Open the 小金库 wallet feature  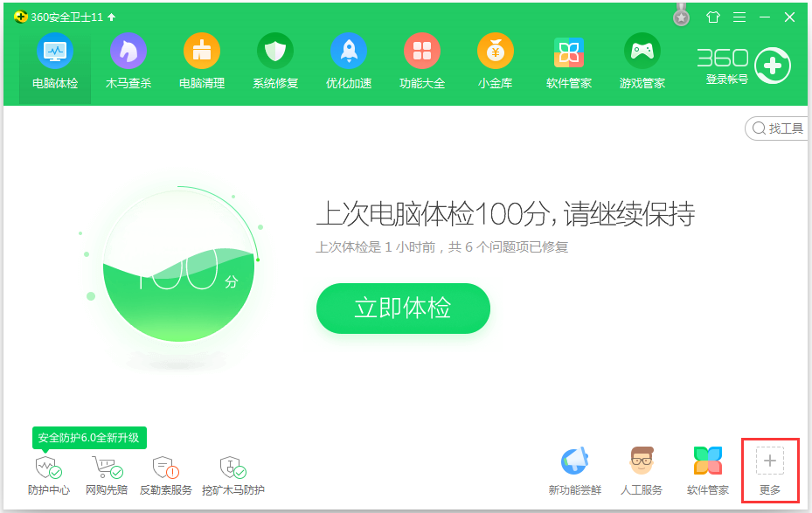495,60
